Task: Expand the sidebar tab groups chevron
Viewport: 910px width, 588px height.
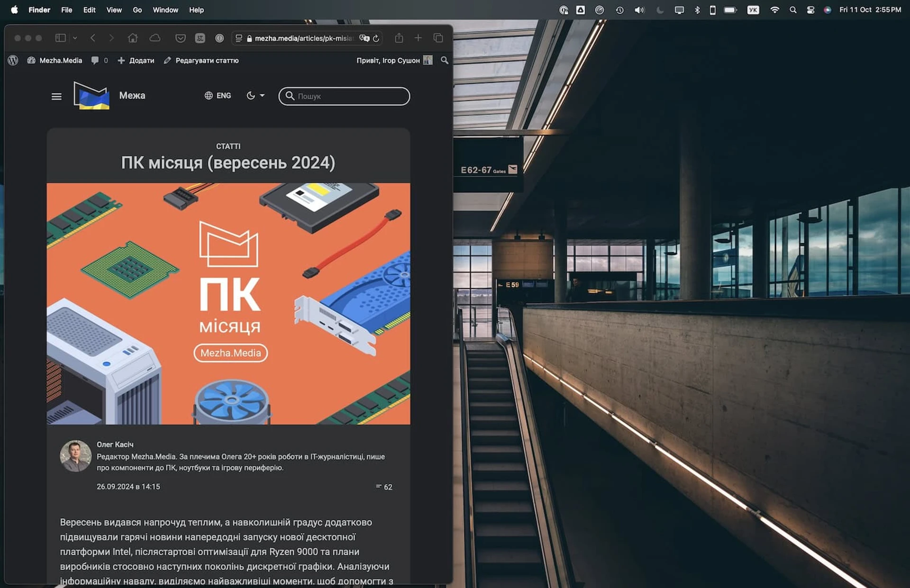Action: point(74,38)
